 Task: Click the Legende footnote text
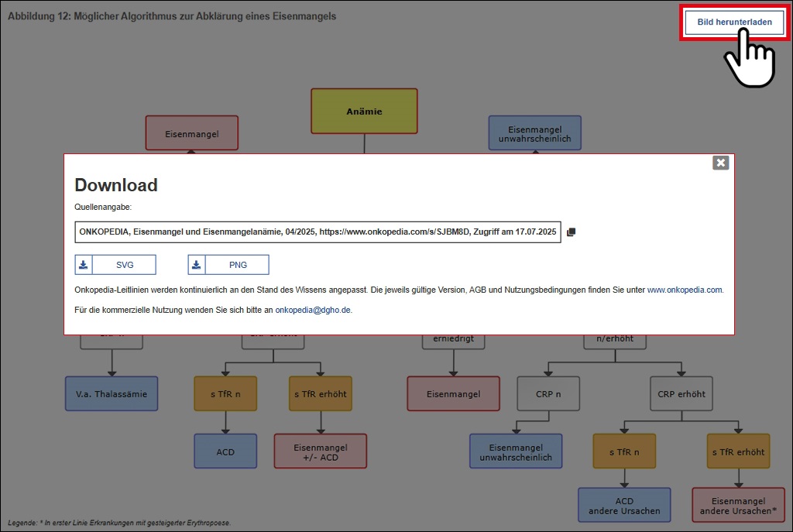[x=120, y=523]
